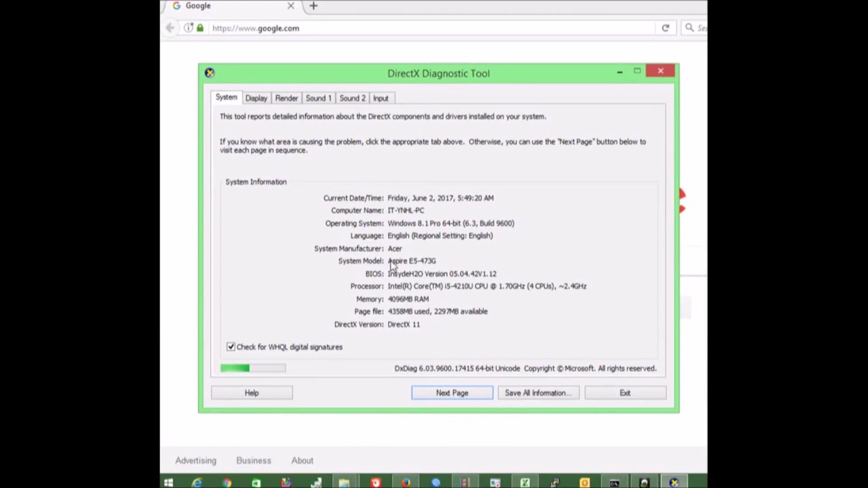Click the site information icon

(189, 28)
